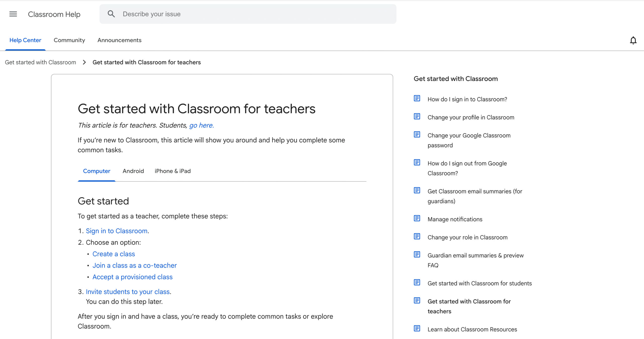
Task: Click article icon beside 'Change your profile in Classroom'
Action: [417, 117]
